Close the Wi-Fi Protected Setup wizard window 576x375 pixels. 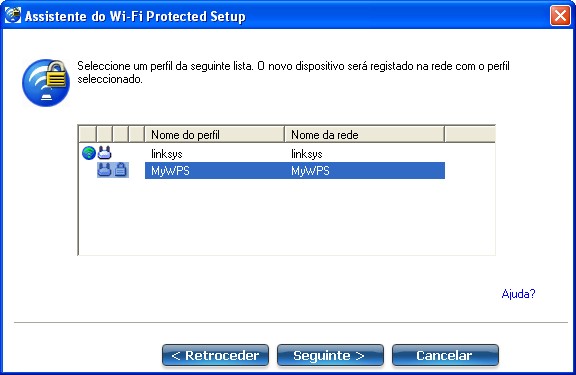(560, 16)
